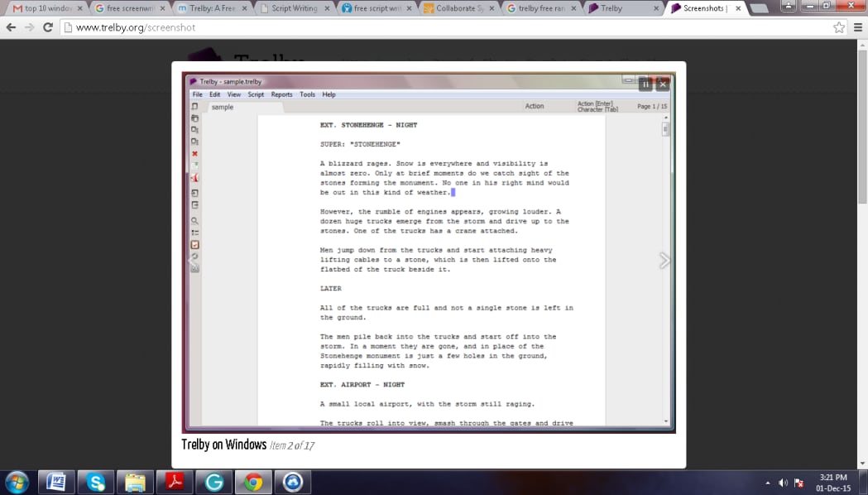Click the 'LATER' line in the script
868x495 pixels.
331,288
